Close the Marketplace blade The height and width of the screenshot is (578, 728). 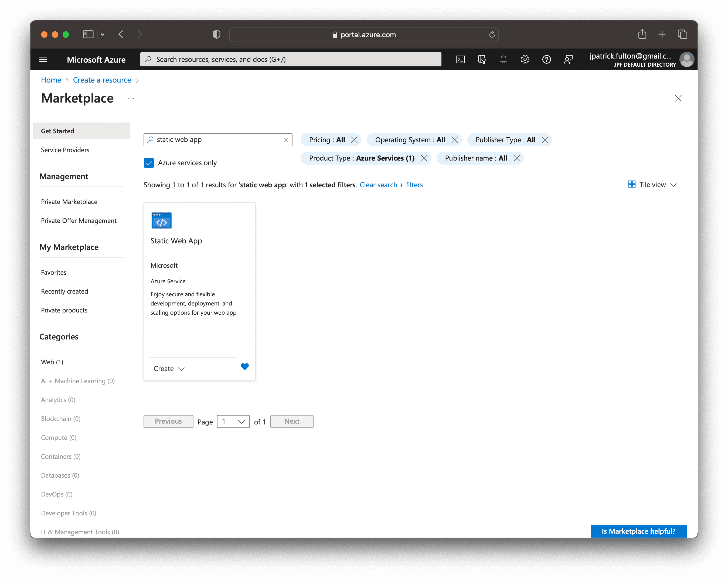[x=678, y=98]
